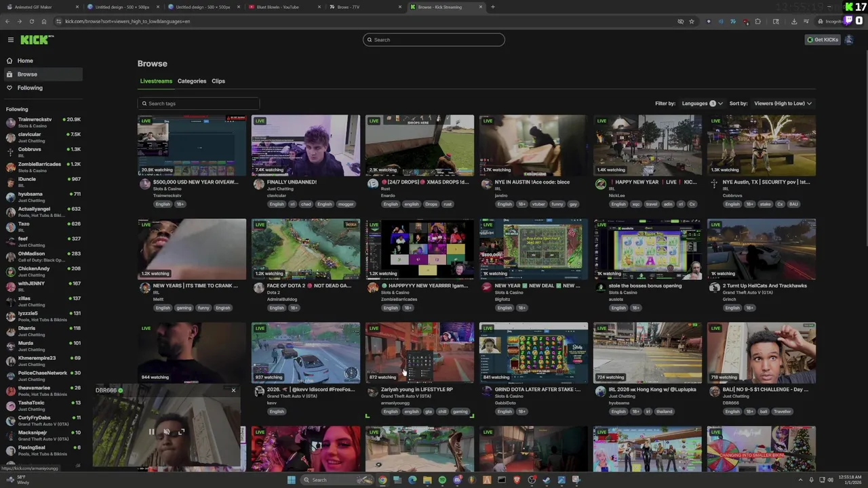
Task: Open File Explorer from the taskbar
Action: click(x=427, y=480)
